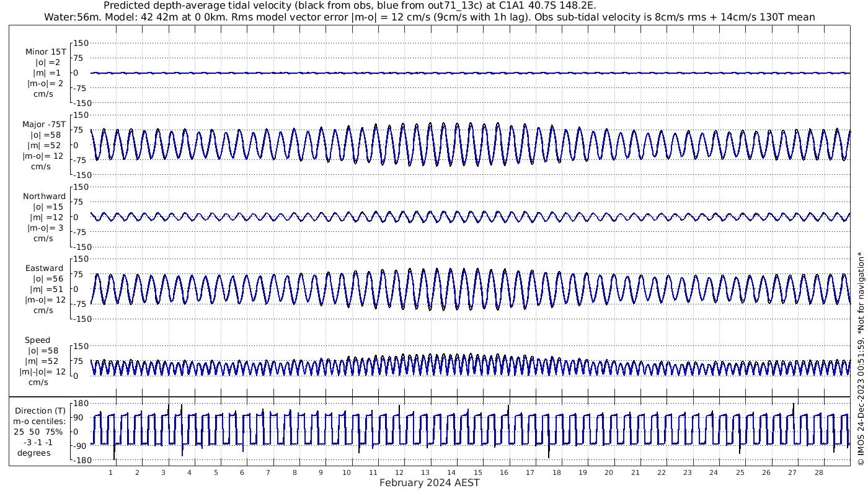Viewport: 868px width, 496px height.
Task: Click day '5' tick on date axis
Action: [216, 472]
